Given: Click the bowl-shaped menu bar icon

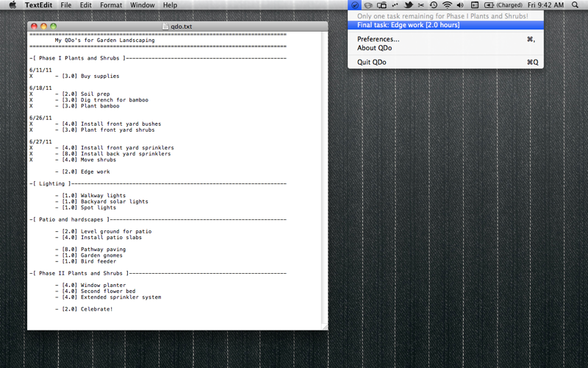Looking at the screenshot, I should click(x=368, y=5).
